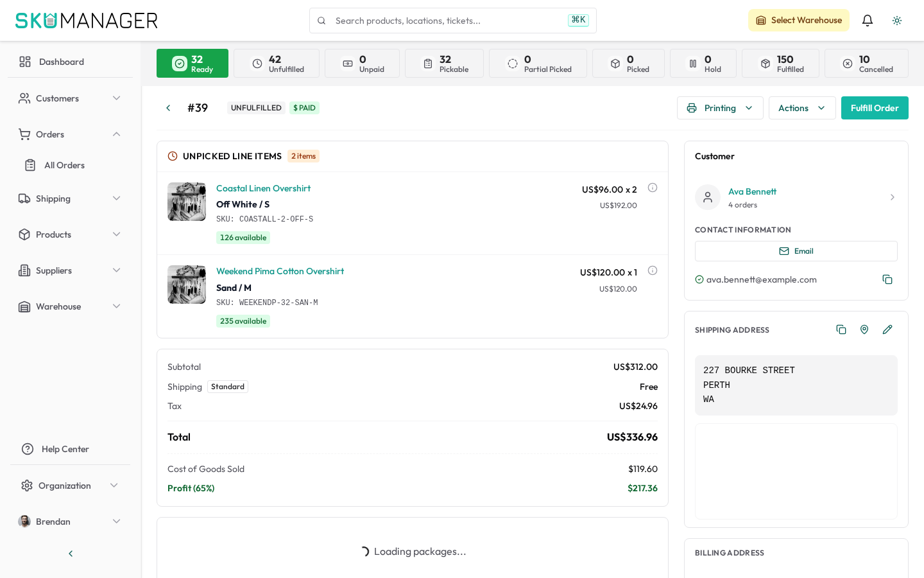Collapse the Orders sidebar menu
924x578 pixels.
pos(70,134)
